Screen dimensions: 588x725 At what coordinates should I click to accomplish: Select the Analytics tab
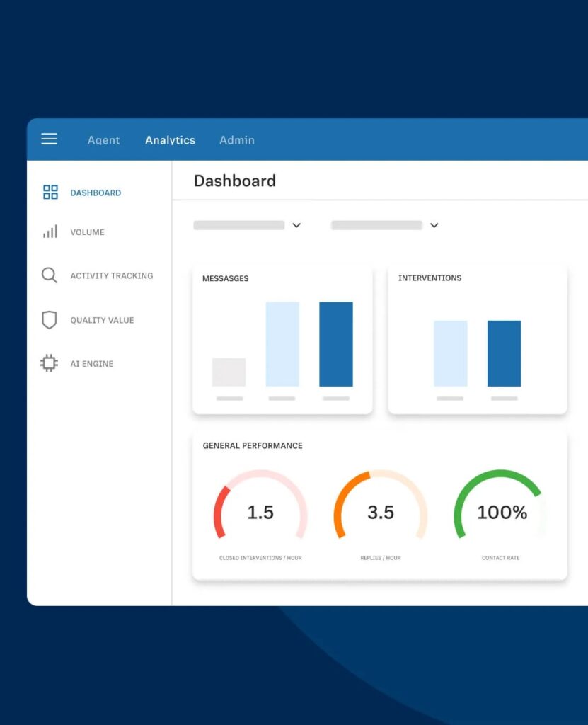(170, 140)
